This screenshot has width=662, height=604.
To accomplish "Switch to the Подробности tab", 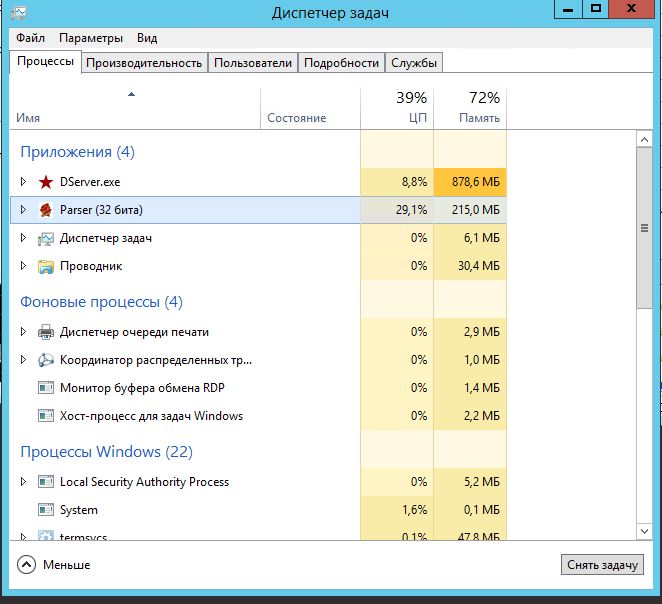I will pyautogui.click(x=342, y=63).
